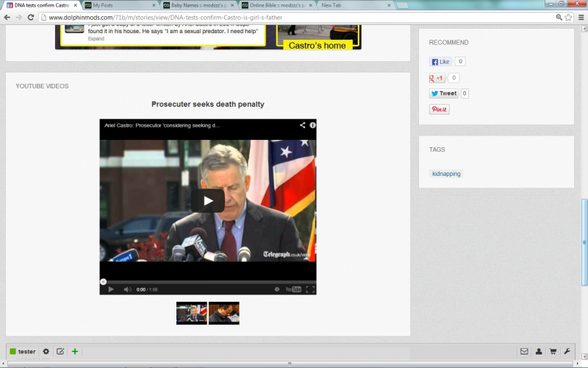
Task: Open the kidnapping tag
Action: [446, 174]
